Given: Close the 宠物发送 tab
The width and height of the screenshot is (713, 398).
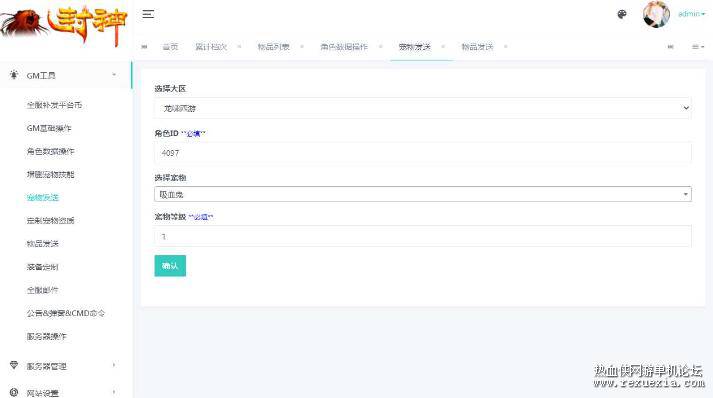Looking at the screenshot, I should pyautogui.click(x=443, y=46).
